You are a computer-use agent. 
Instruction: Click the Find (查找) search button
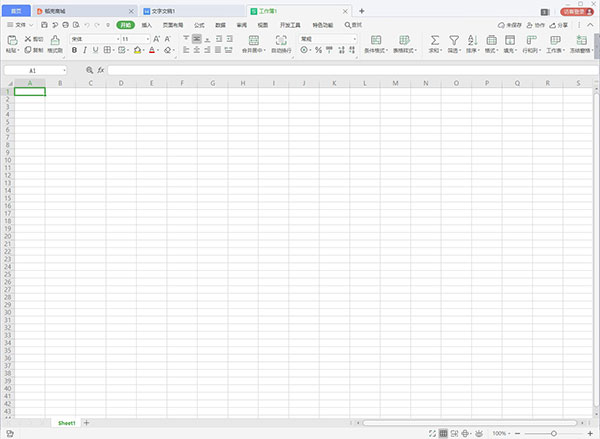click(x=353, y=25)
